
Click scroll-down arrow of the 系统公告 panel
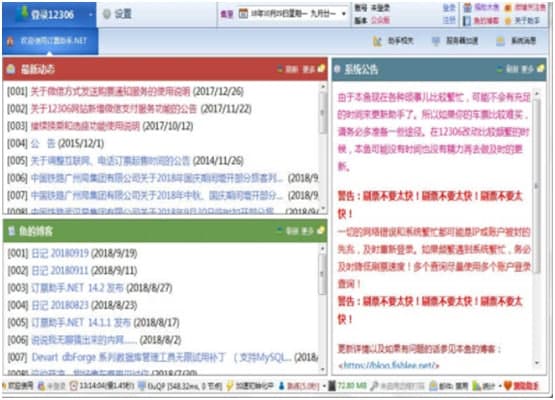pos(537,363)
